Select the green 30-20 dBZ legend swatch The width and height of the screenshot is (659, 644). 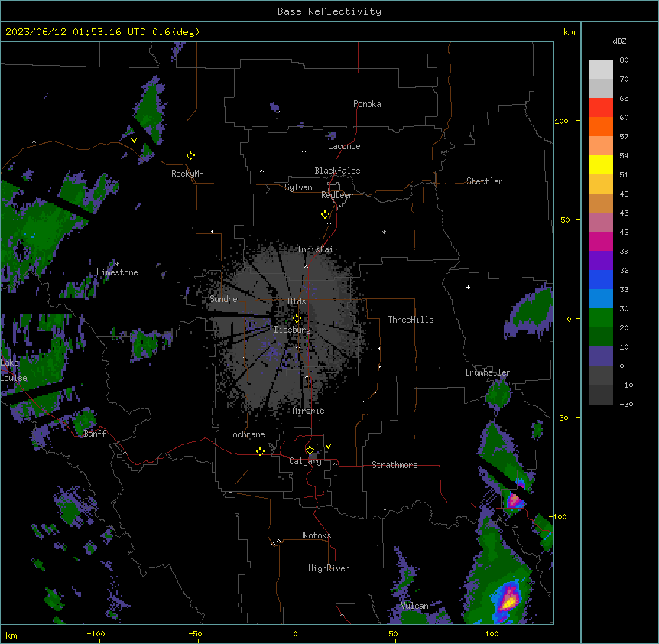click(601, 318)
